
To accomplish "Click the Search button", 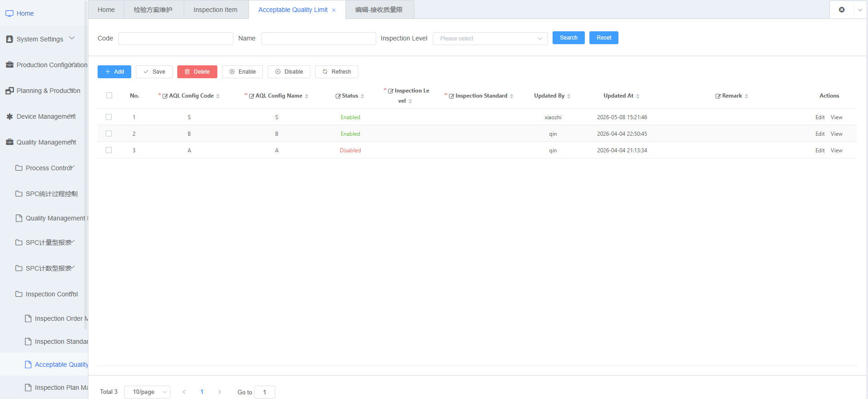I will tap(569, 38).
